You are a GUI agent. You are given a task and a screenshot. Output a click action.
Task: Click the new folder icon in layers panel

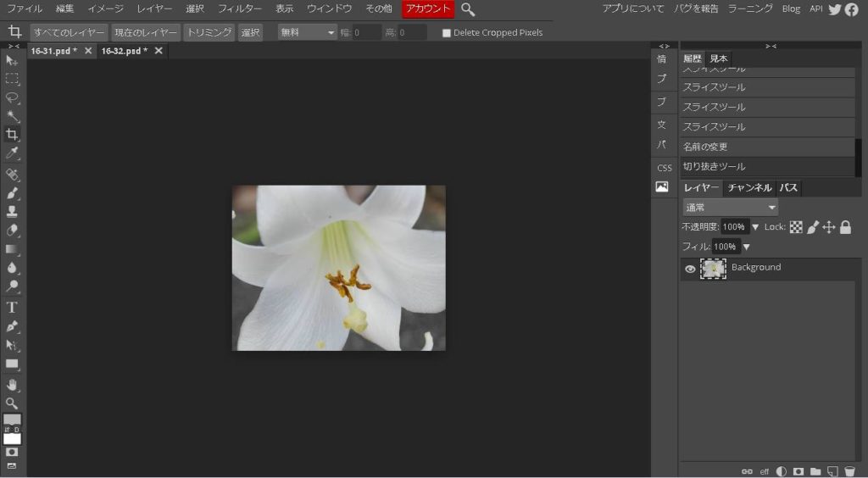pyautogui.click(x=815, y=471)
